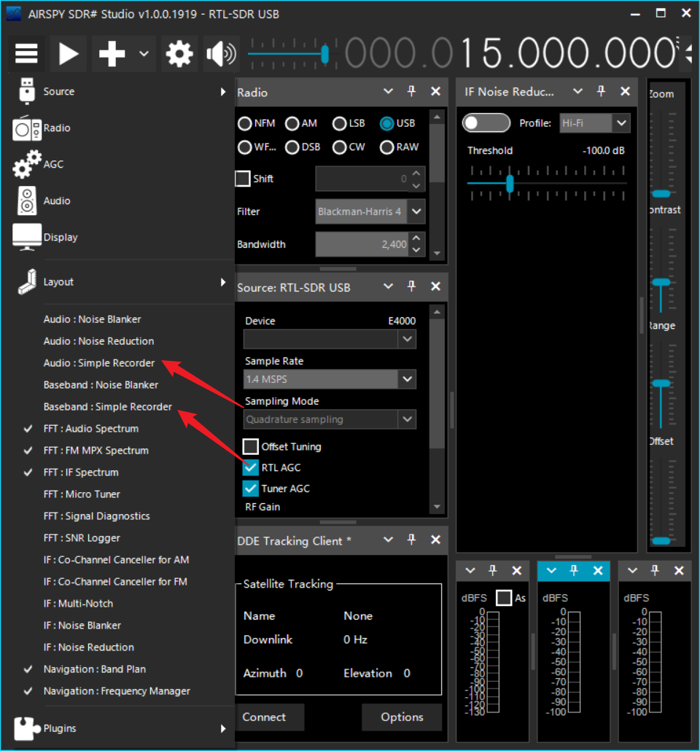Open the noise reduction Profile dropdown

point(621,123)
